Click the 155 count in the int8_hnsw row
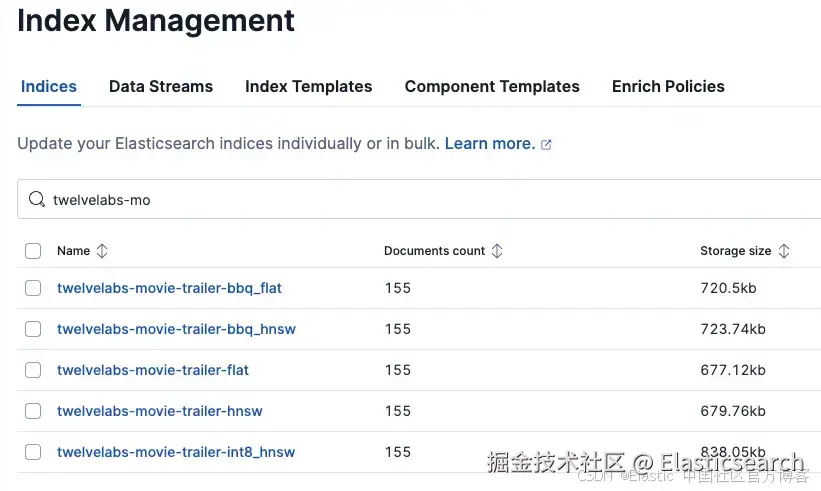 point(398,452)
